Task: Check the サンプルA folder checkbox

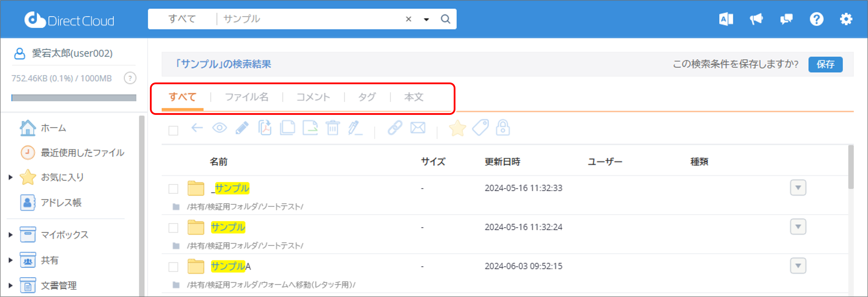Action: pyautogui.click(x=173, y=267)
